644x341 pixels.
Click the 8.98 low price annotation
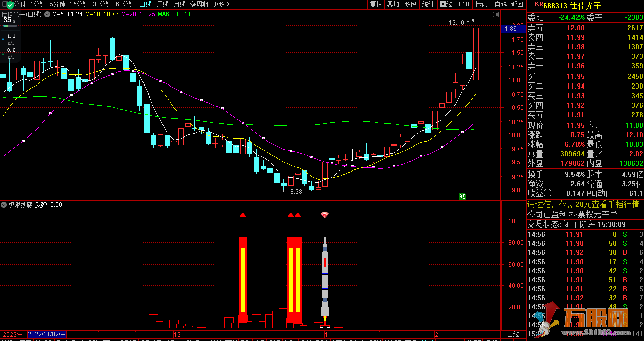293,191
